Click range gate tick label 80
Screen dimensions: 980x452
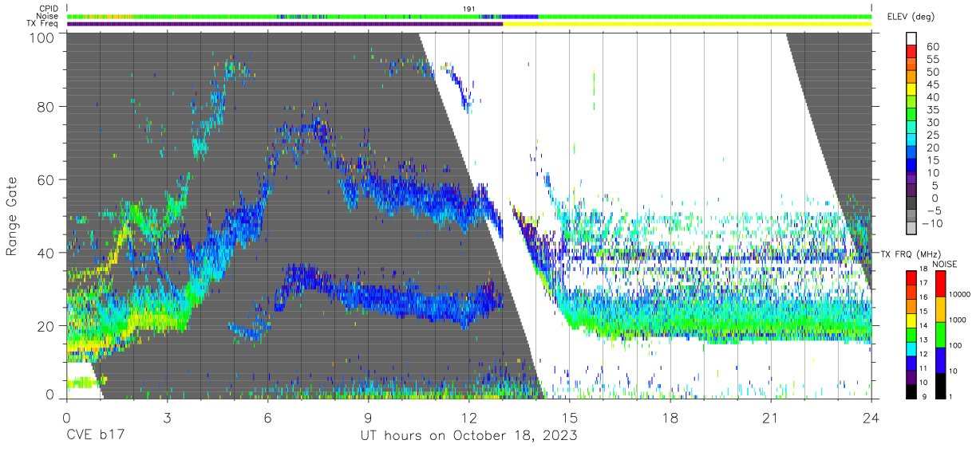tap(48, 108)
